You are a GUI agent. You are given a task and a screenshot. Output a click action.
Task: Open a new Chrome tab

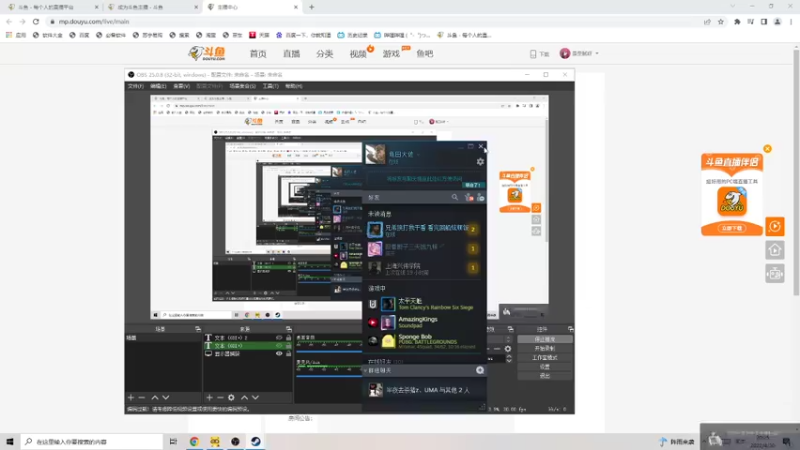pos(312,7)
